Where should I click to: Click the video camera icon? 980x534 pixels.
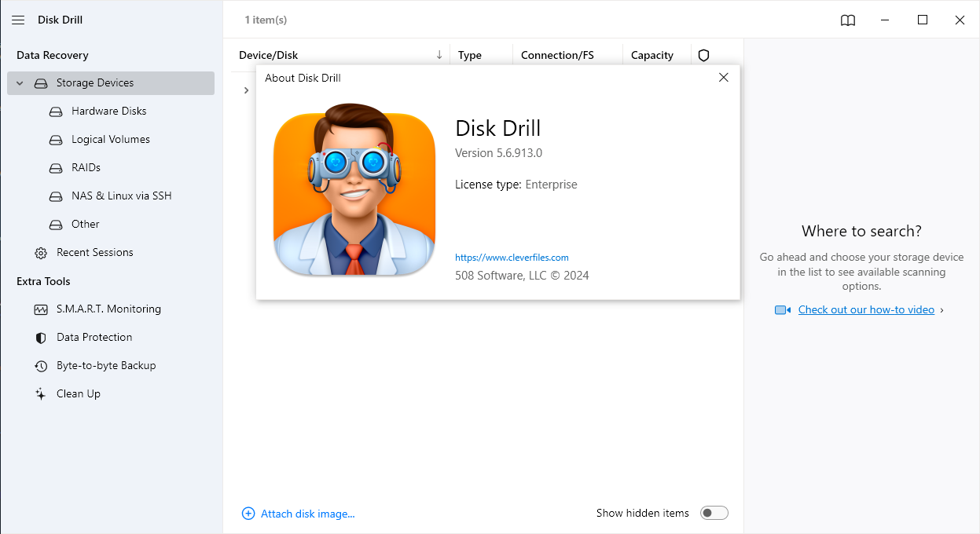pyautogui.click(x=783, y=310)
